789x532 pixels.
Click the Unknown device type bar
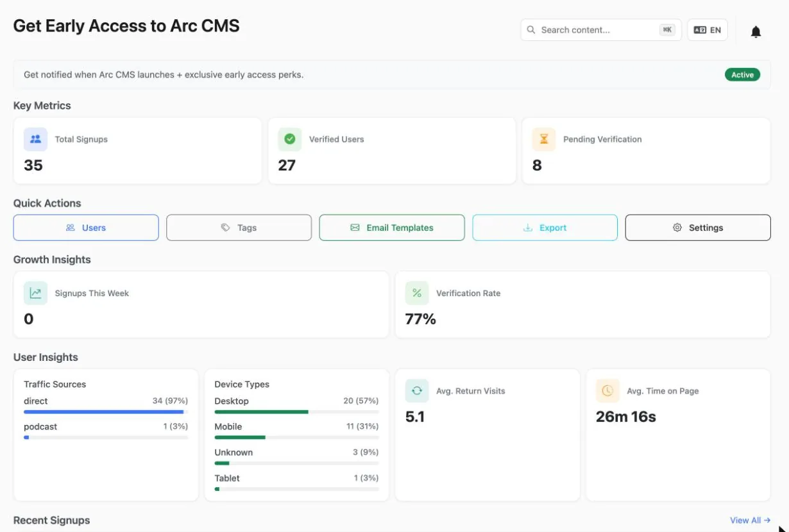[x=296, y=463]
